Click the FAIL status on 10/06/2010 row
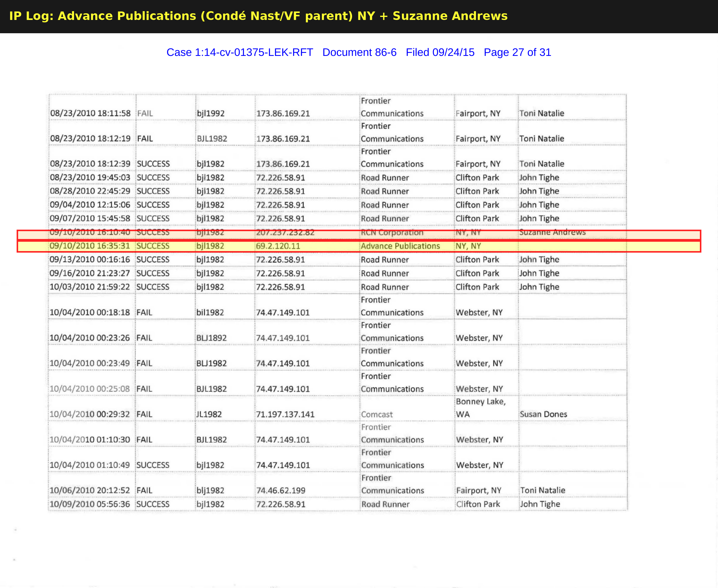This screenshot has width=718, height=588. pos(145,490)
